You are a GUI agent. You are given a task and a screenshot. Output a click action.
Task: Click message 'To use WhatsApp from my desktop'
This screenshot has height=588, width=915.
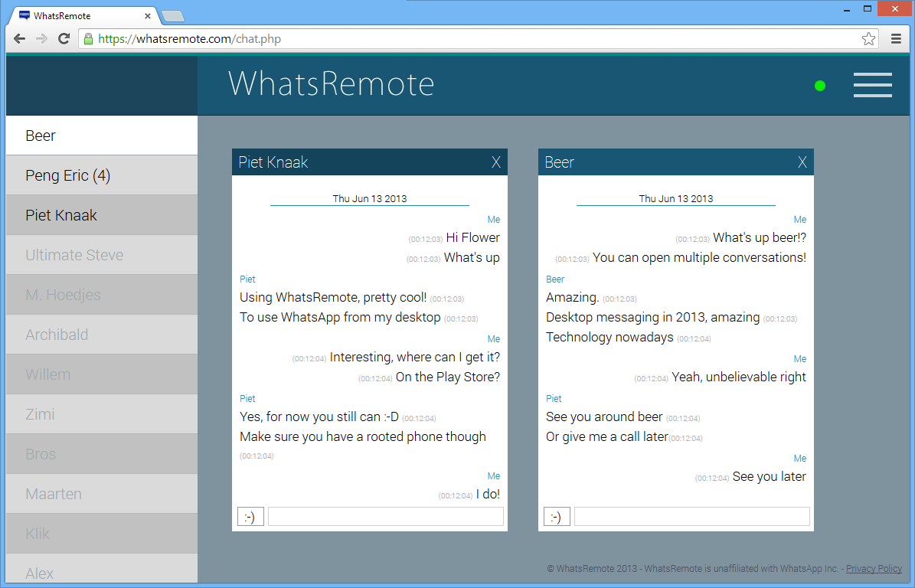pyautogui.click(x=340, y=317)
